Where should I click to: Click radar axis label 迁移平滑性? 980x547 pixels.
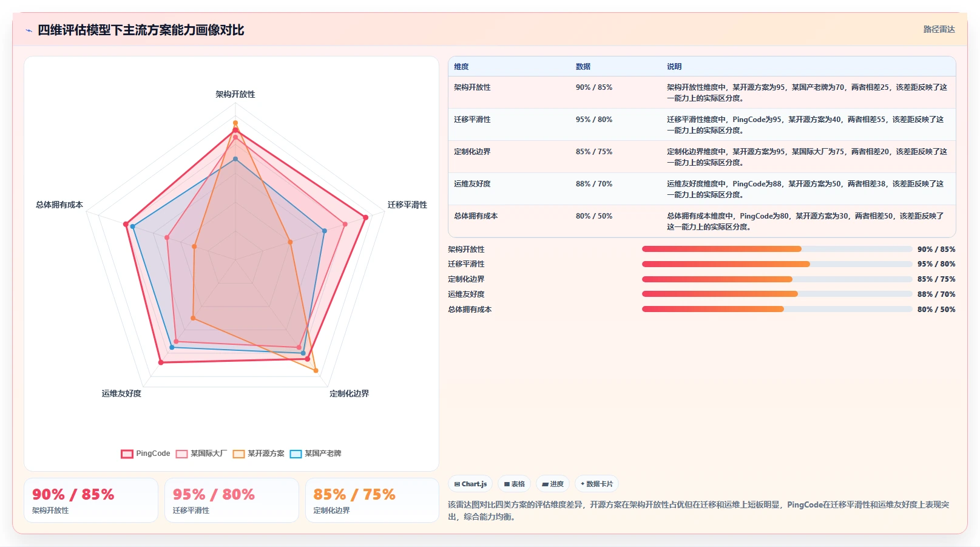click(407, 205)
